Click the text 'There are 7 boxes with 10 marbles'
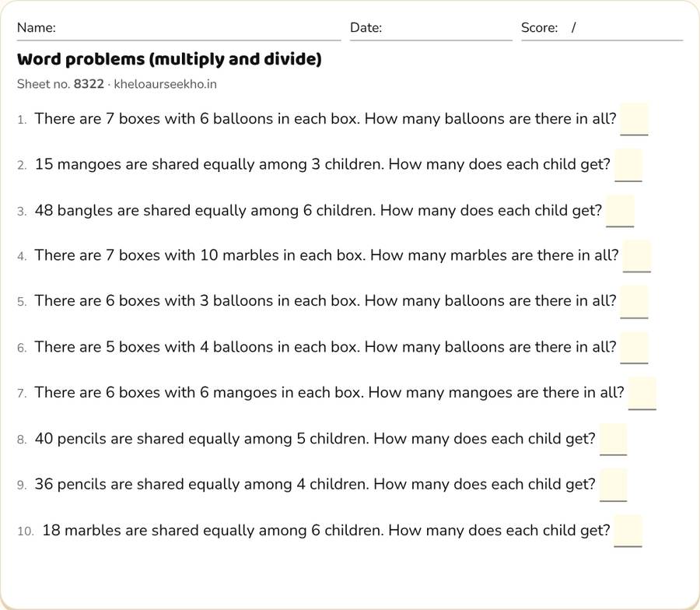The image size is (700, 610). click(x=156, y=255)
